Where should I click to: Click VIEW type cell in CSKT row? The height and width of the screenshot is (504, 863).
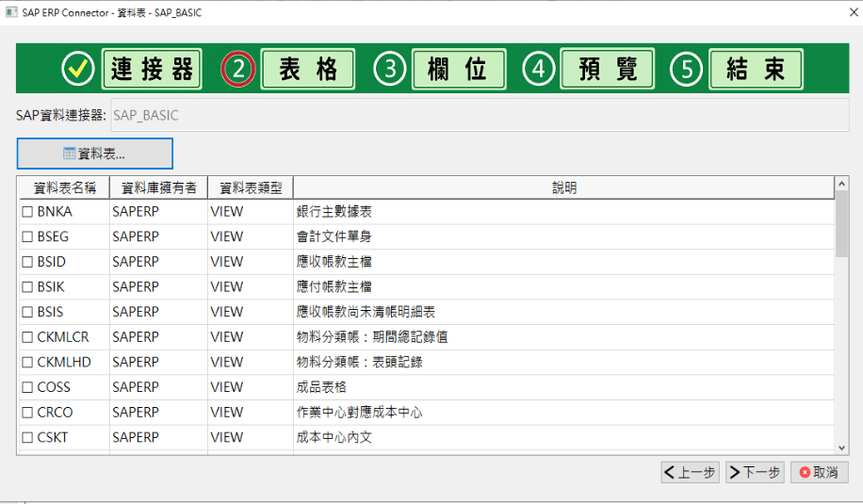pos(251,437)
